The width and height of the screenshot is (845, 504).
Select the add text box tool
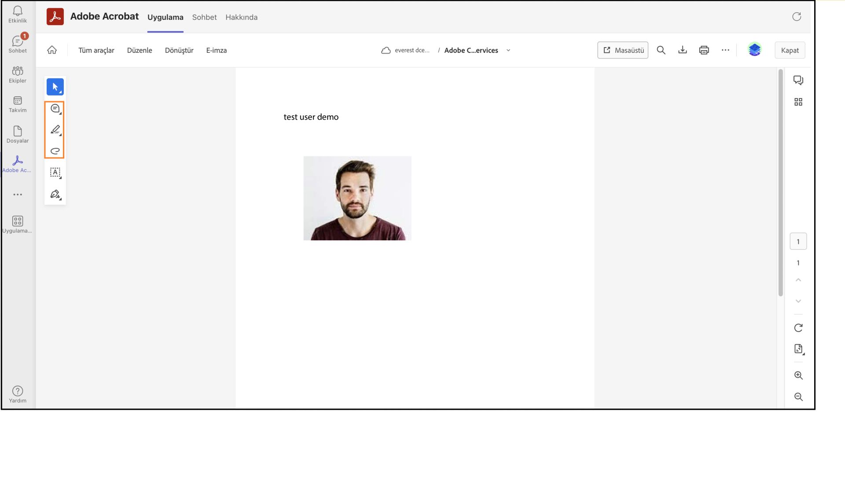[x=55, y=173]
